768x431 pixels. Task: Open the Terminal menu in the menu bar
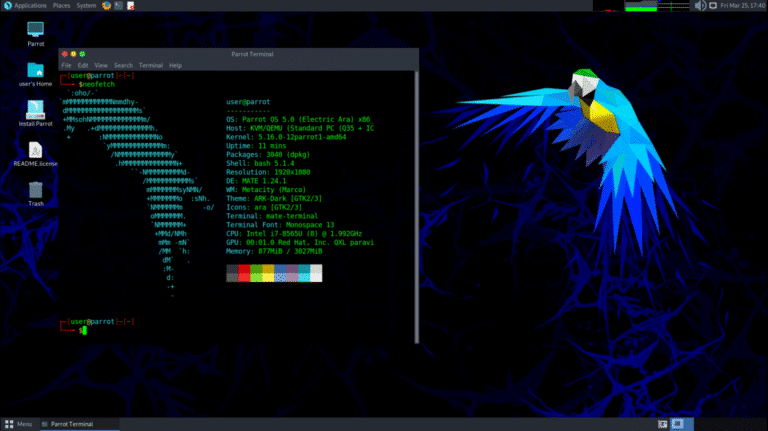[151, 65]
